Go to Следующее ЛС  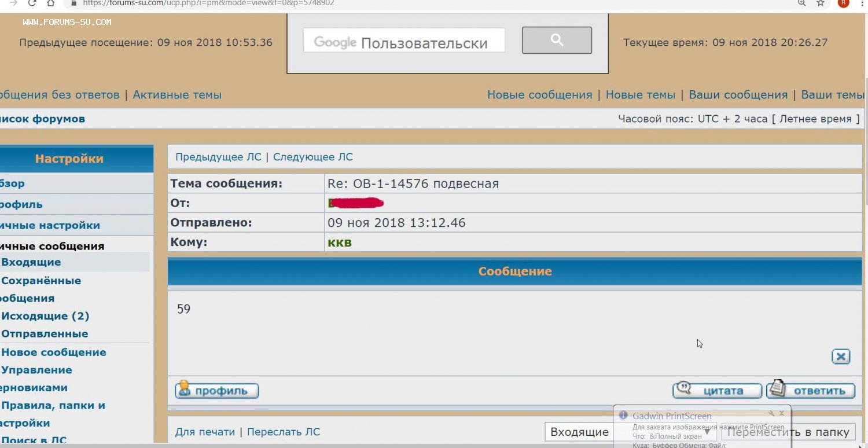tap(312, 157)
